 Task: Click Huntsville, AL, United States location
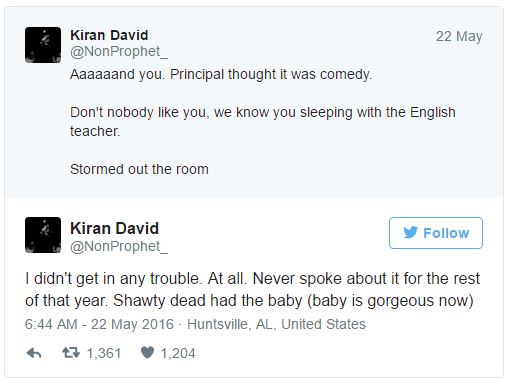[276, 324]
